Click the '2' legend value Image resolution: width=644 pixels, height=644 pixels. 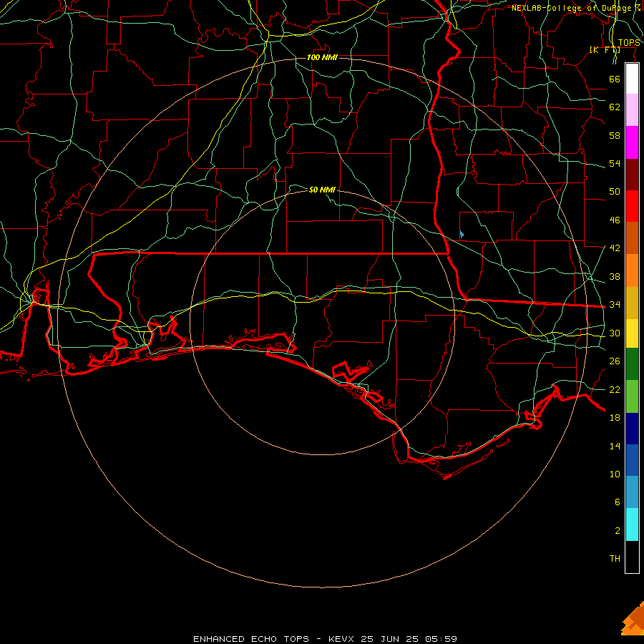pos(617,531)
